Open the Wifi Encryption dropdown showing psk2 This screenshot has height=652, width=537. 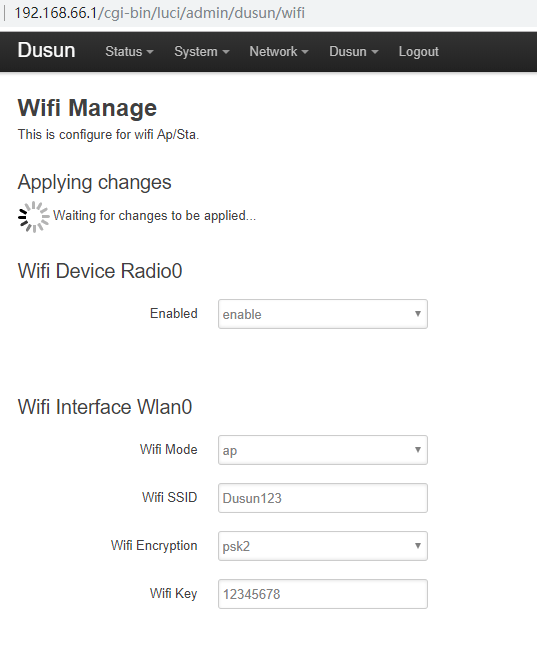(323, 546)
